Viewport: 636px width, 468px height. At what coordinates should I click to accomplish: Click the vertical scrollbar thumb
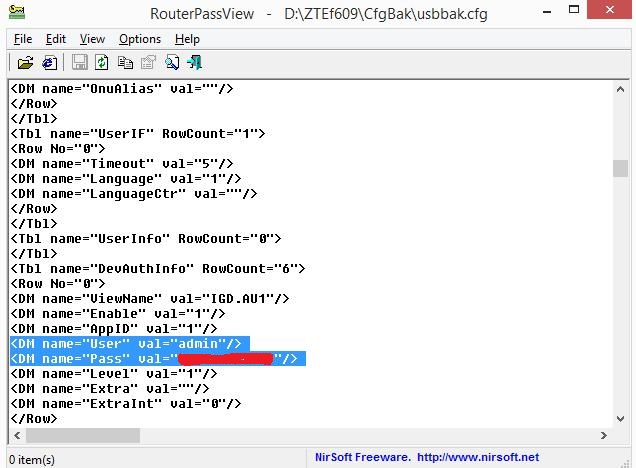click(620, 168)
